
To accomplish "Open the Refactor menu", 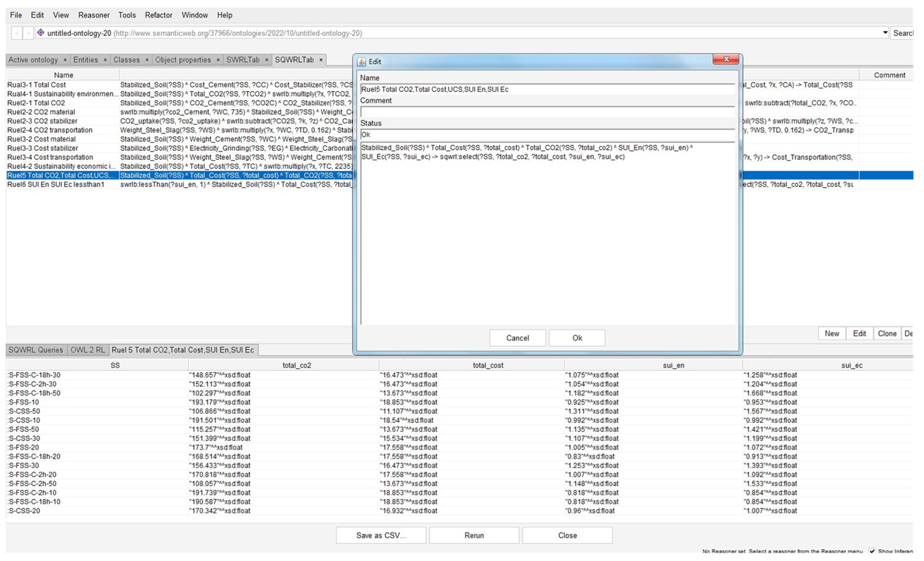I will (x=158, y=15).
